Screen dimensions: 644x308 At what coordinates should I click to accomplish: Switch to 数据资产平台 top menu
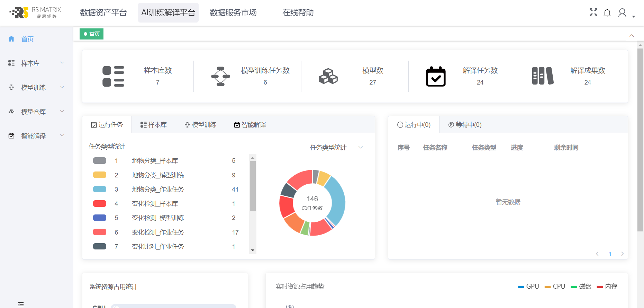[x=103, y=13]
